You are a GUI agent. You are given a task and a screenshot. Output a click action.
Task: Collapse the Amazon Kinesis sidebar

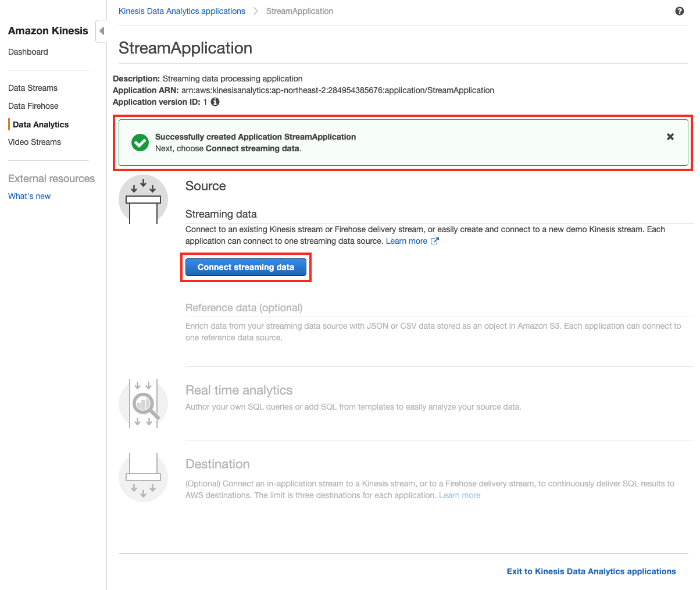102,31
